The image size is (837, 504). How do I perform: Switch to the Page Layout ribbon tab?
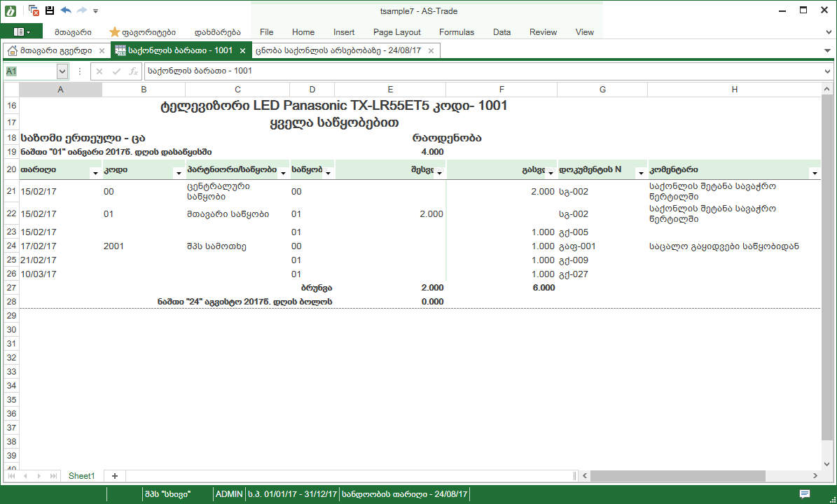tap(396, 32)
